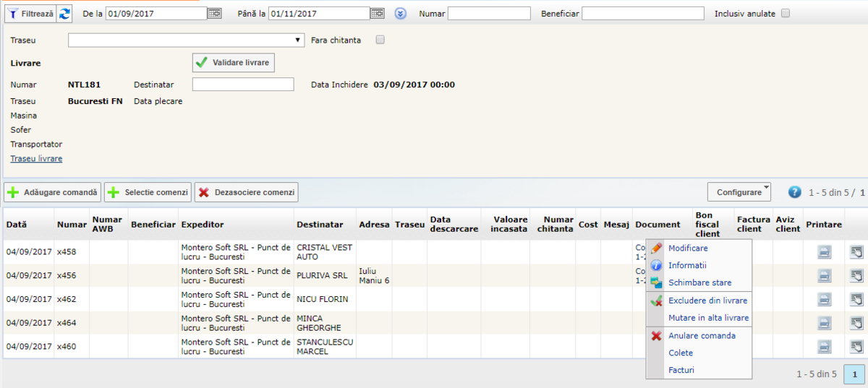This screenshot has width=868, height=388.
Task: Click the action icon for order x460
Action: coord(856,346)
